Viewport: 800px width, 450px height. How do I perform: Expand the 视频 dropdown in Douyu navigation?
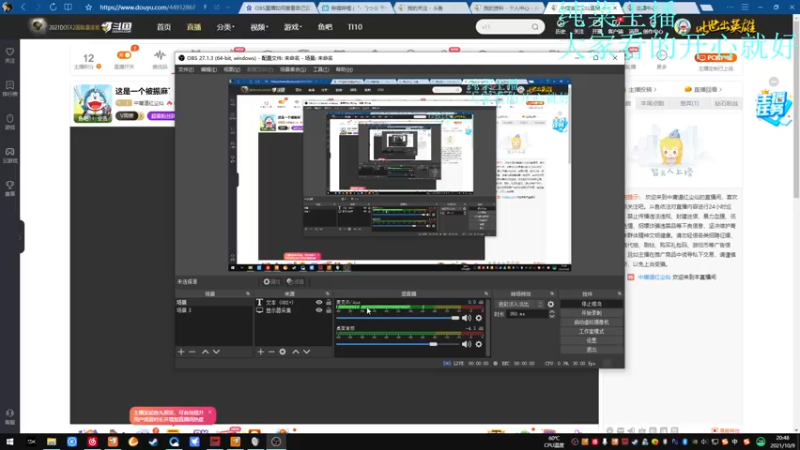coord(259,27)
